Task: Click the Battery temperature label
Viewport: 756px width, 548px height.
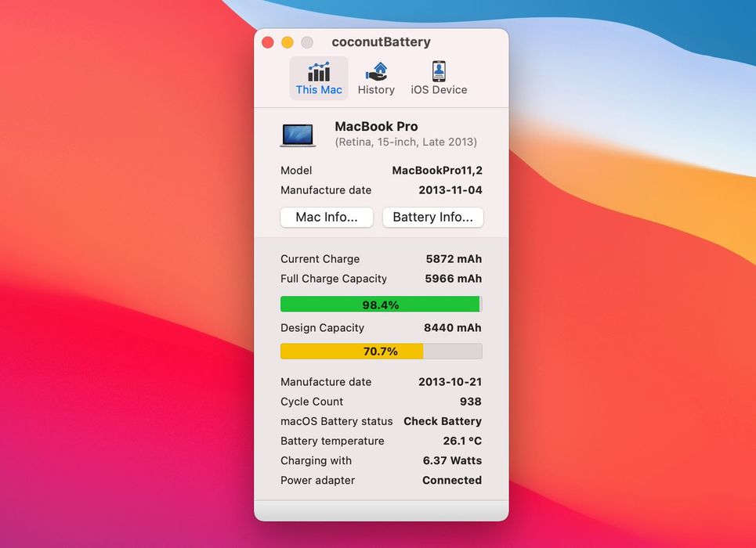Action: 332,441
